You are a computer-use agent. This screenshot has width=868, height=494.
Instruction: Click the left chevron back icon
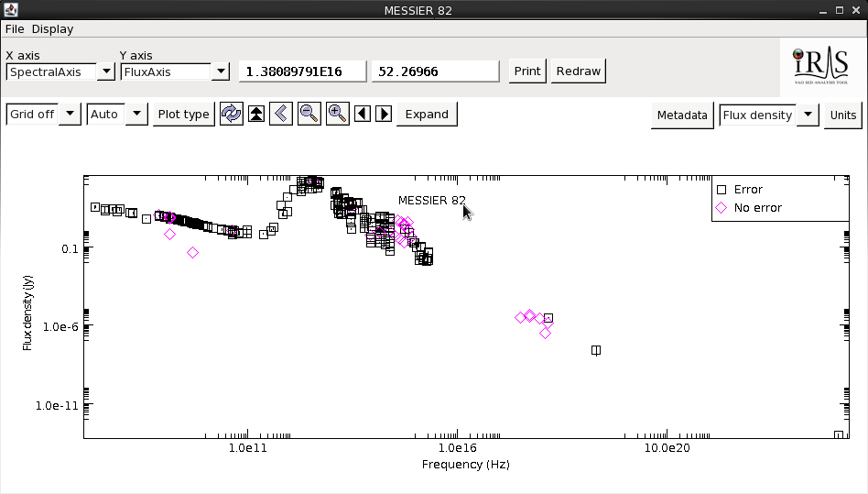coord(281,114)
